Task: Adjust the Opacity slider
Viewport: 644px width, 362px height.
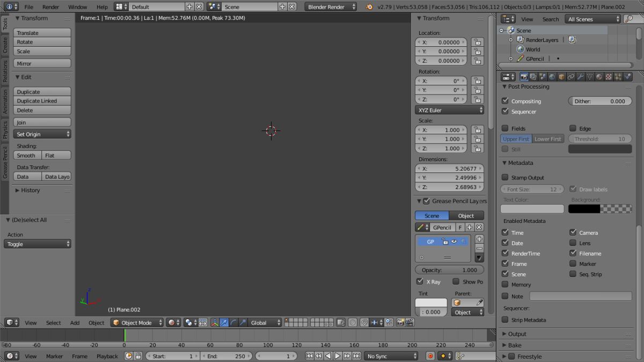Action: coord(449,270)
